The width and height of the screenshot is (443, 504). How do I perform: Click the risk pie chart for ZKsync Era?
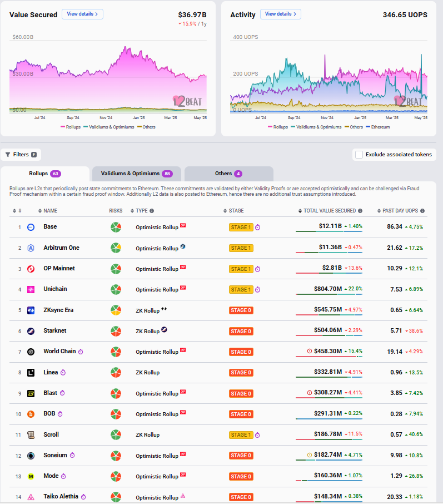pos(116,310)
